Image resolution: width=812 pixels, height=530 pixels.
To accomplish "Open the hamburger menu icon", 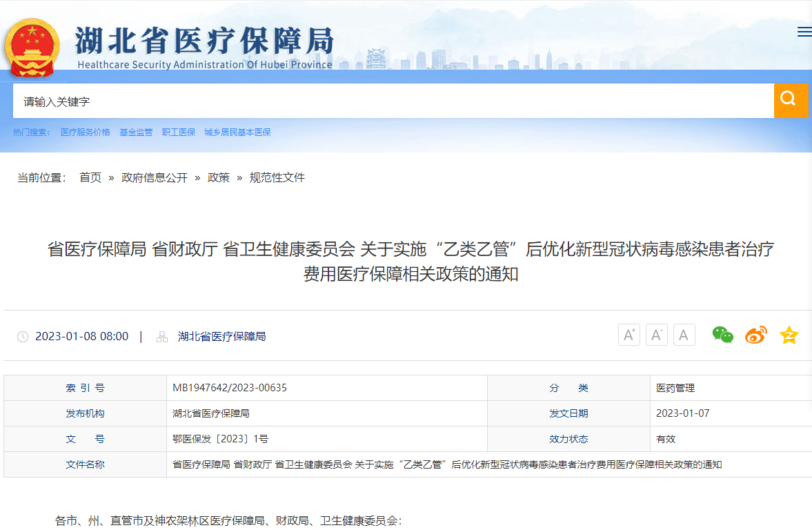I will coord(804,32).
